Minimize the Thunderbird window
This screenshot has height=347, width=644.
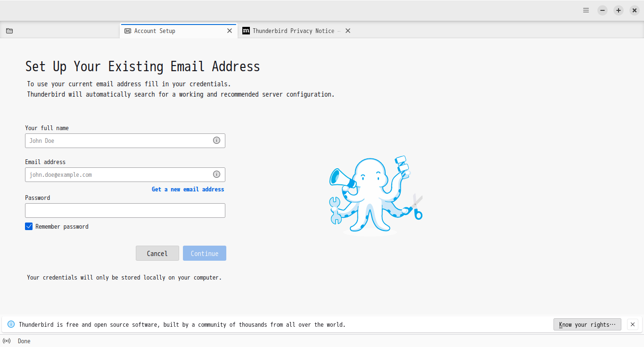click(603, 10)
